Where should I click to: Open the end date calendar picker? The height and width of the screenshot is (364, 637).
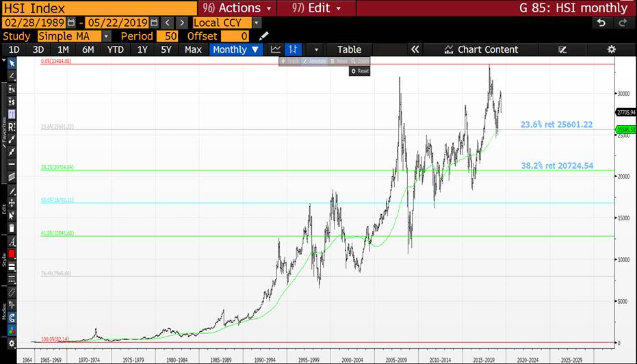154,23
